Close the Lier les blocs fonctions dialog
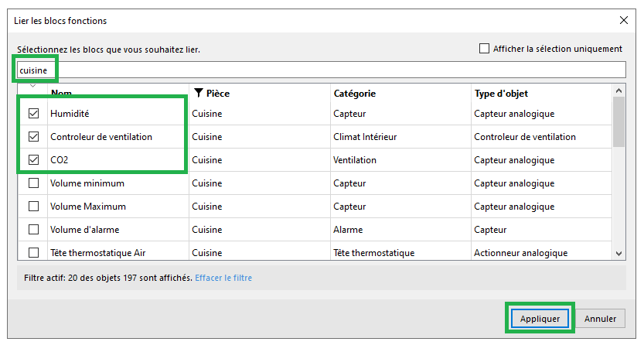 pos(624,21)
